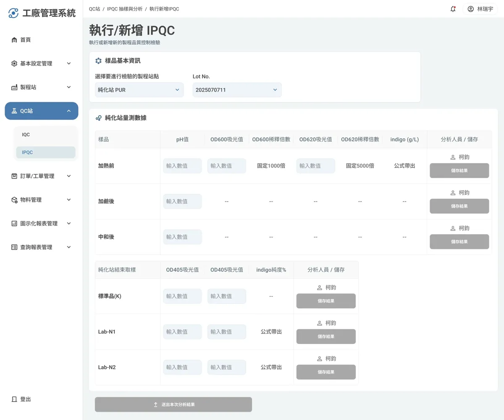504x420 pixels.
Task: Collapse the QC站 menu chevron
Action: point(69,111)
